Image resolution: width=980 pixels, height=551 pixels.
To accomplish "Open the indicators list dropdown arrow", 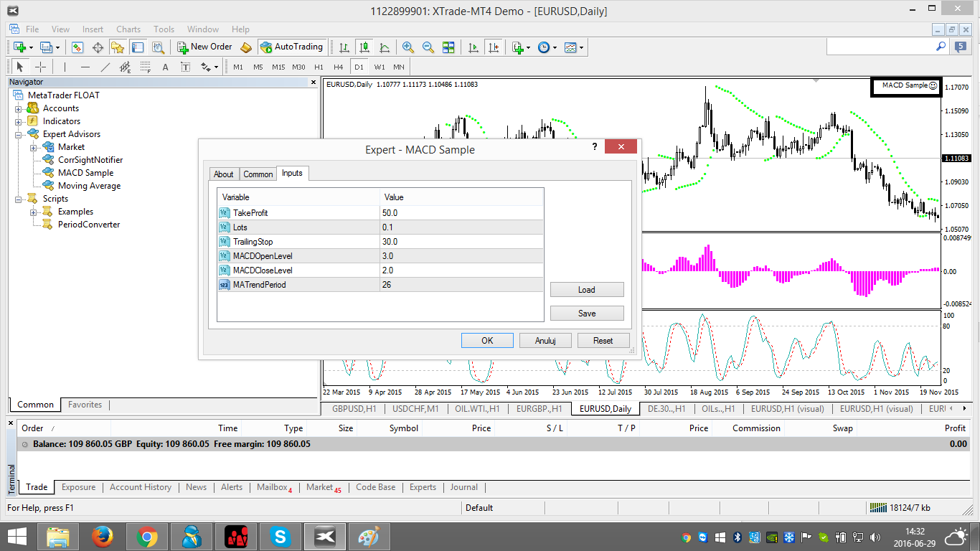I will pos(528,47).
